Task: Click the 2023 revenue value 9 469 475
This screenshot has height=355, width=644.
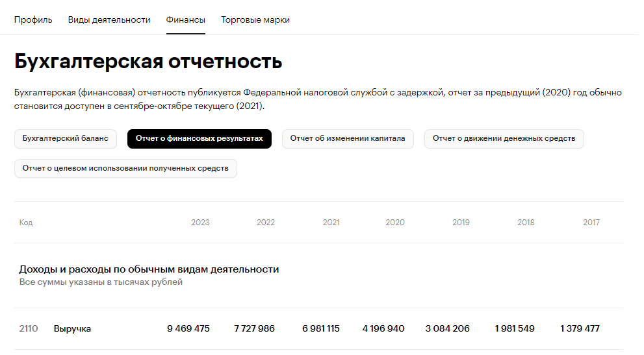Action: tap(188, 329)
